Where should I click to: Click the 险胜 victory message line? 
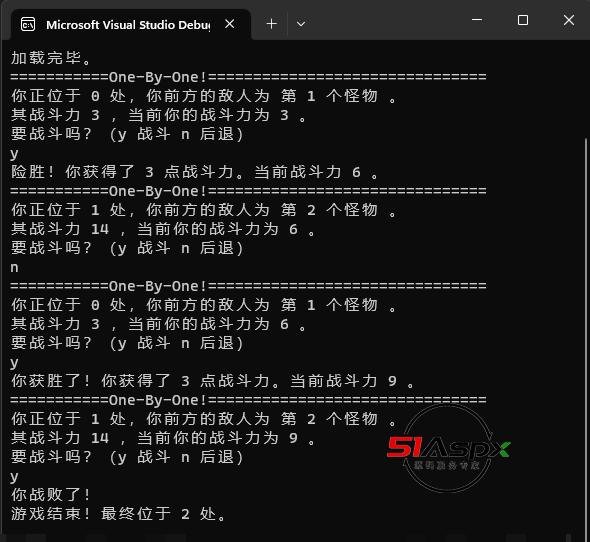tap(194, 172)
